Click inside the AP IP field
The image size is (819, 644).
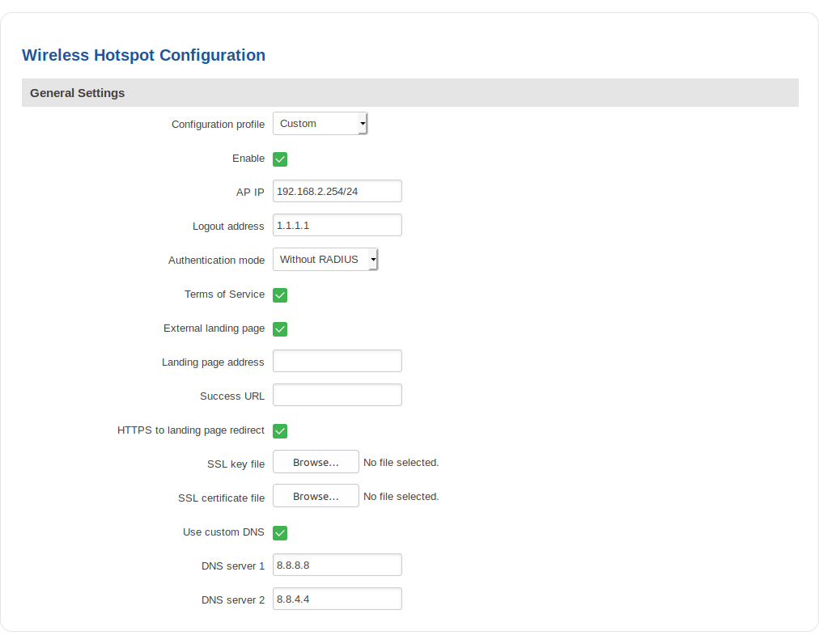[x=337, y=190]
